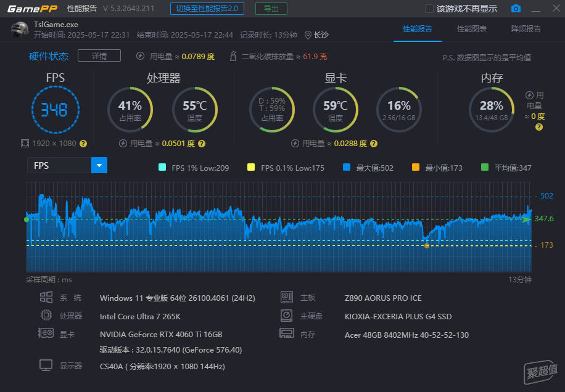Click Windows 11 专业版 system text

[177, 298]
